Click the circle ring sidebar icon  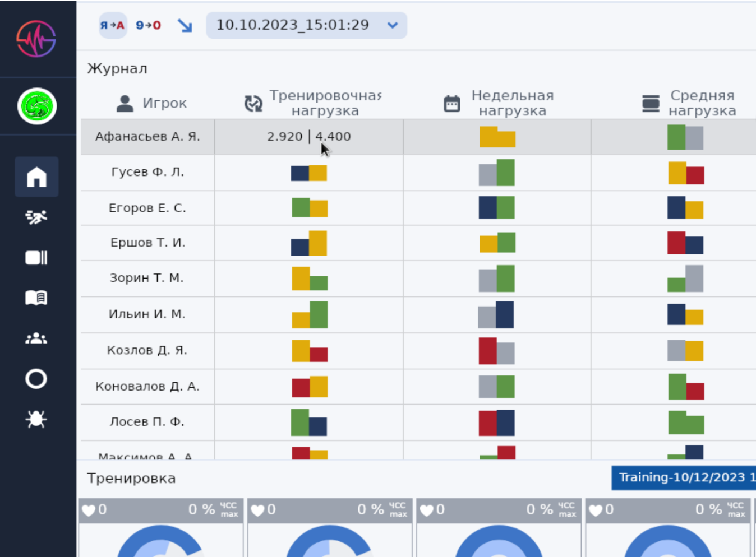coord(36,379)
